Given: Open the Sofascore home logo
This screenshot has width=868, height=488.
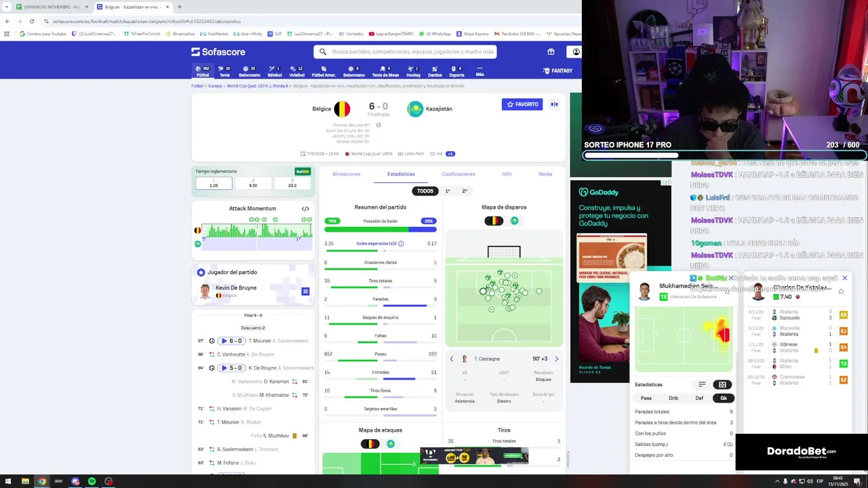Looking at the screenshot, I should click(x=218, y=52).
